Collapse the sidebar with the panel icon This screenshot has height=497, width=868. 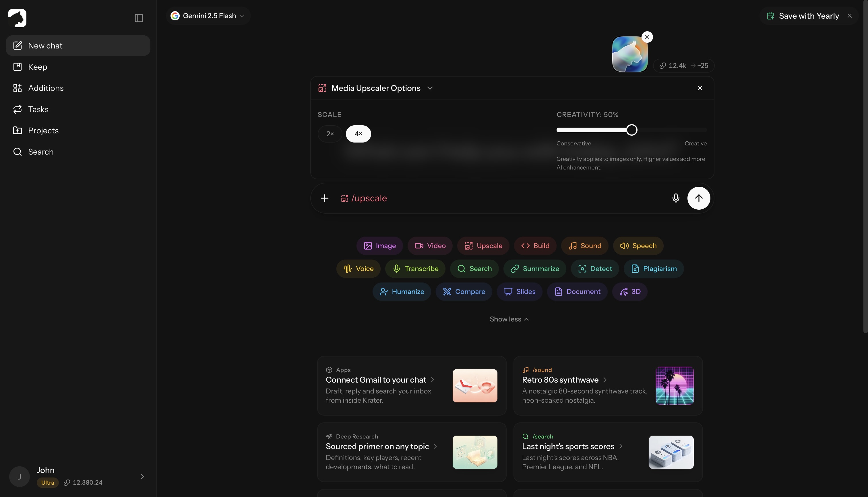click(x=139, y=18)
